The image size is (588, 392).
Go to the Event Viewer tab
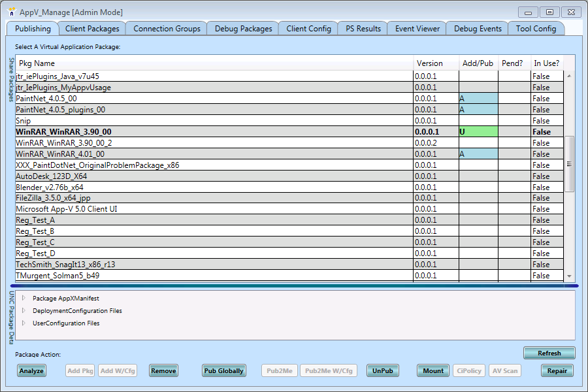[417, 29]
